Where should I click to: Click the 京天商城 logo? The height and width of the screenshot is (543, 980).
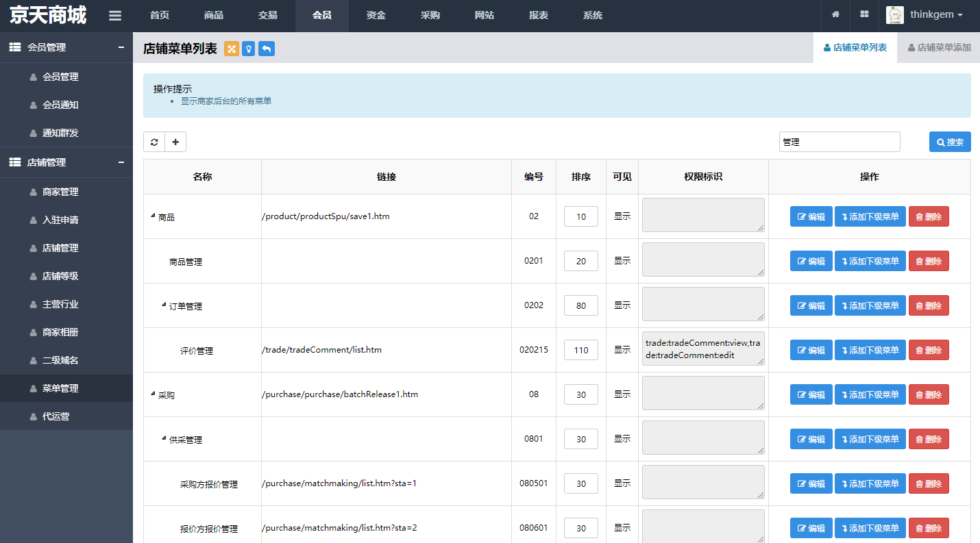[x=48, y=15]
